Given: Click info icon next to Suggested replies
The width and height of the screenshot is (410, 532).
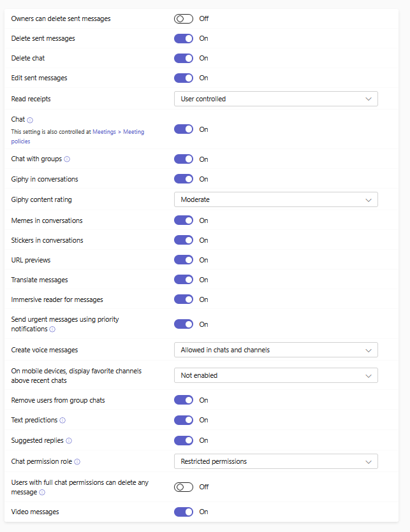Looking at the screenshot, I should [69, 440].
